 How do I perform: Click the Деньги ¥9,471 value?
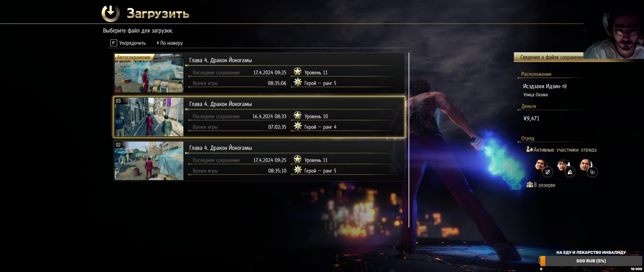point(531,118)
